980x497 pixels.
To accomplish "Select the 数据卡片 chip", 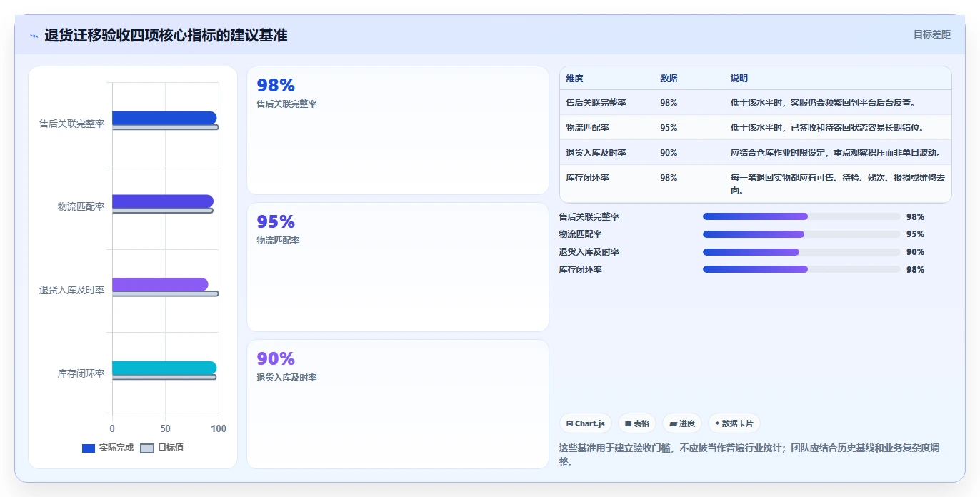I will tap(734, 423).
